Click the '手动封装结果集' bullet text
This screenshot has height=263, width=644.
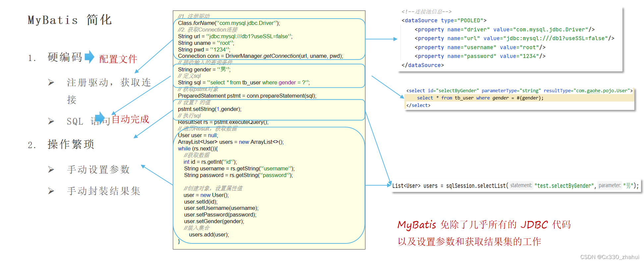(104, 191)
